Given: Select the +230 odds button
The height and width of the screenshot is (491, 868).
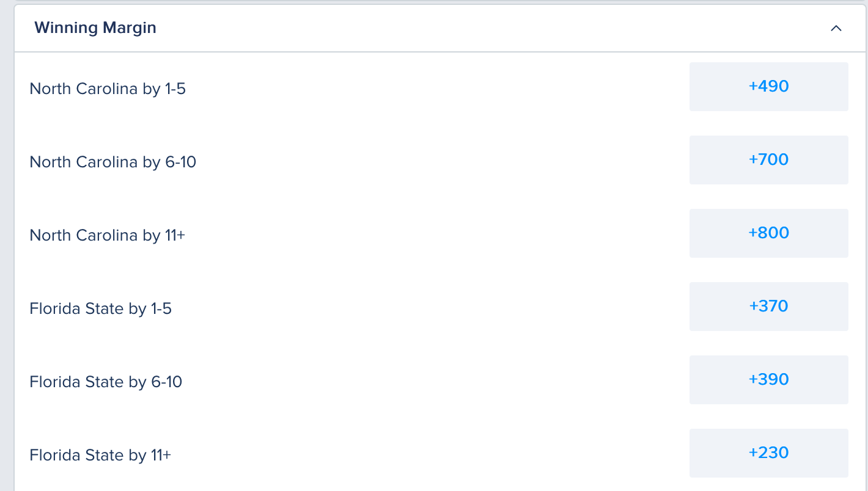Looking at the screenshot, I should [768, 453].
